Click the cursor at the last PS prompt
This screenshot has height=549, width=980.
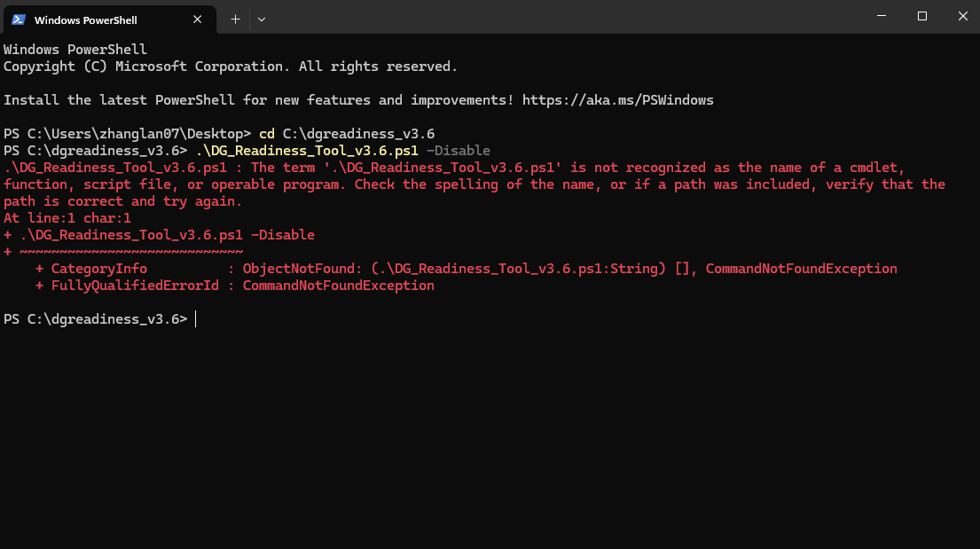[x=196, y=319]
